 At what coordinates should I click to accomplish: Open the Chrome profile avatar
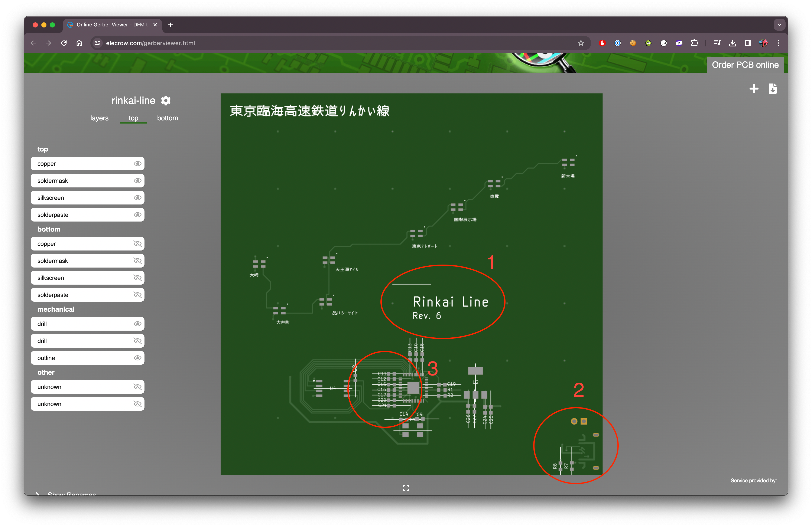coord(763,43)
